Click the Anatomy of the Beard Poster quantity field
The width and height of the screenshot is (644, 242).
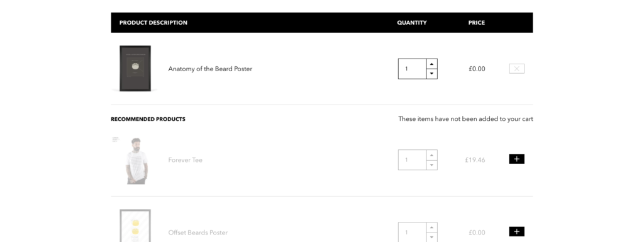point(412,69)
